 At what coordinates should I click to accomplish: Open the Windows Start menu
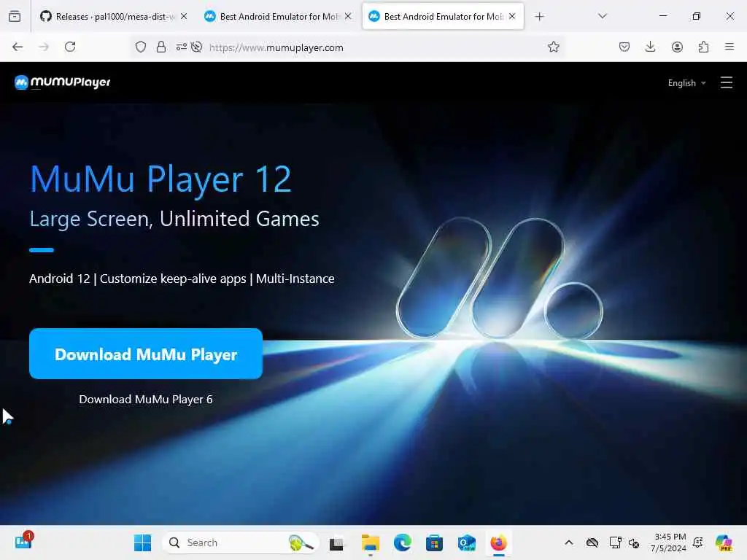[x=142, y=542]
